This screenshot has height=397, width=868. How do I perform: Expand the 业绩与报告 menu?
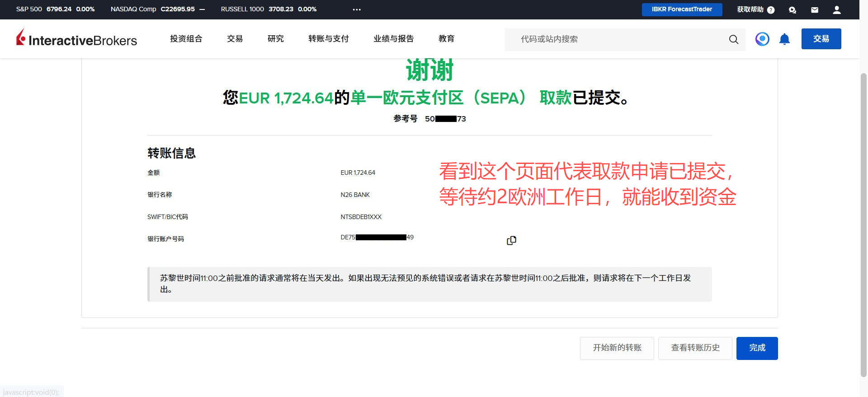pos(393,39)
